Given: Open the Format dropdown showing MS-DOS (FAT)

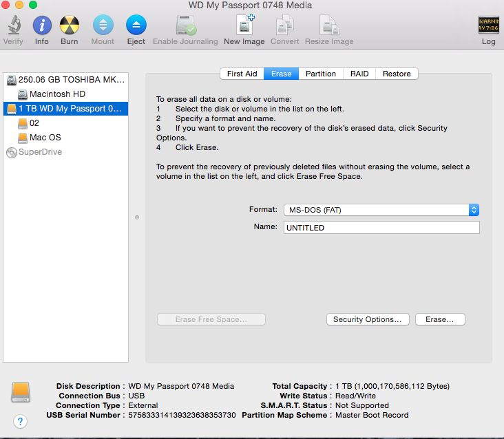Looking at the screenshot, I should (x=381, y=210).
